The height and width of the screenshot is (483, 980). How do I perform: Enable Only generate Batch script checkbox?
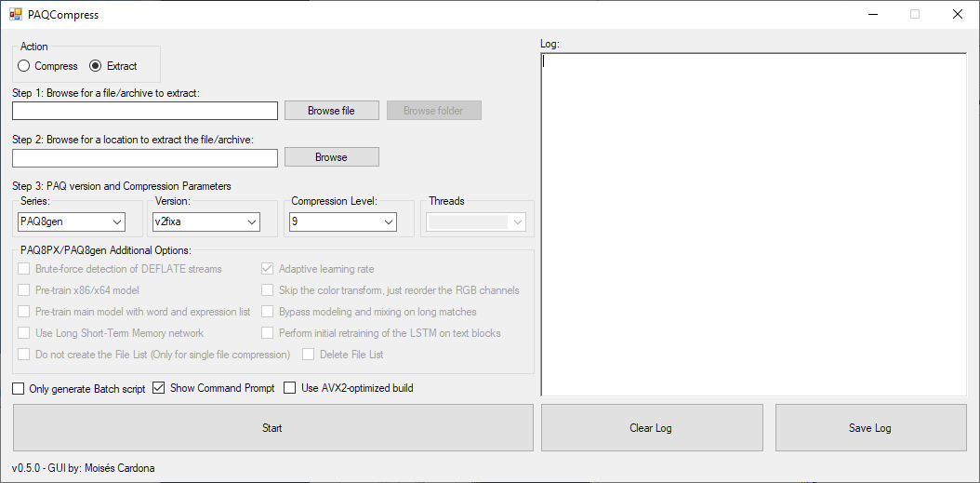[x=19, y=388]
